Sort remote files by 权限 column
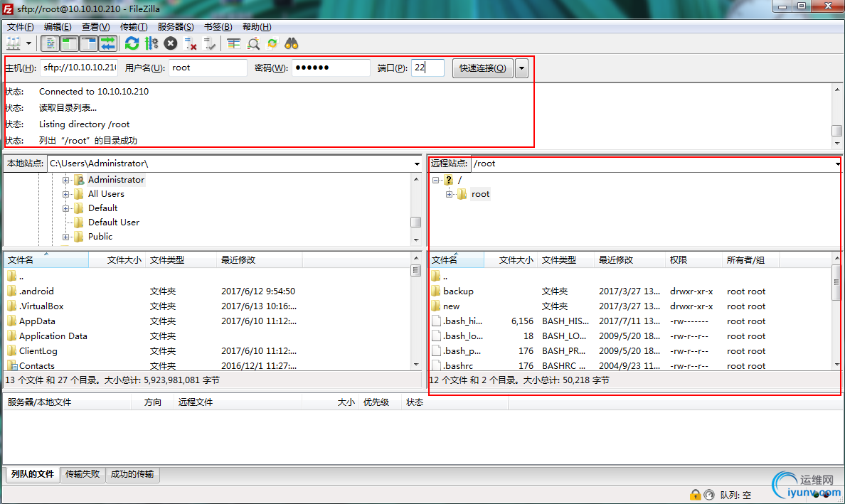 click(693, 260)
